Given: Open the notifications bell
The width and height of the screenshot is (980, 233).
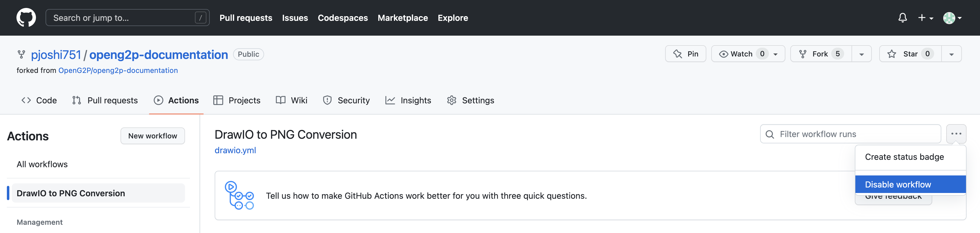Looking at the screenshot, I should pyautogui.click(x=902, y=18).
